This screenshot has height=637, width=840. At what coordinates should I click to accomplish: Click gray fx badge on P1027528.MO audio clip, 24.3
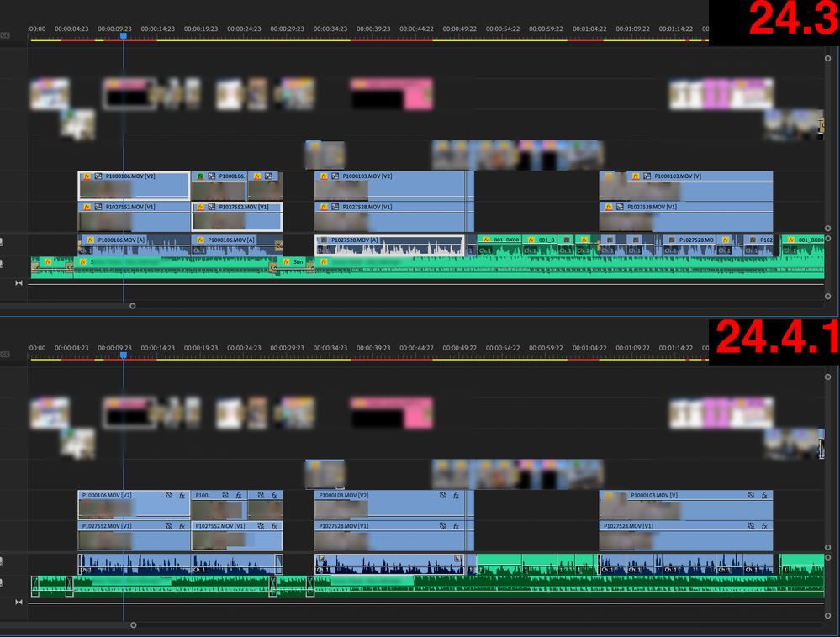(672, 240)
